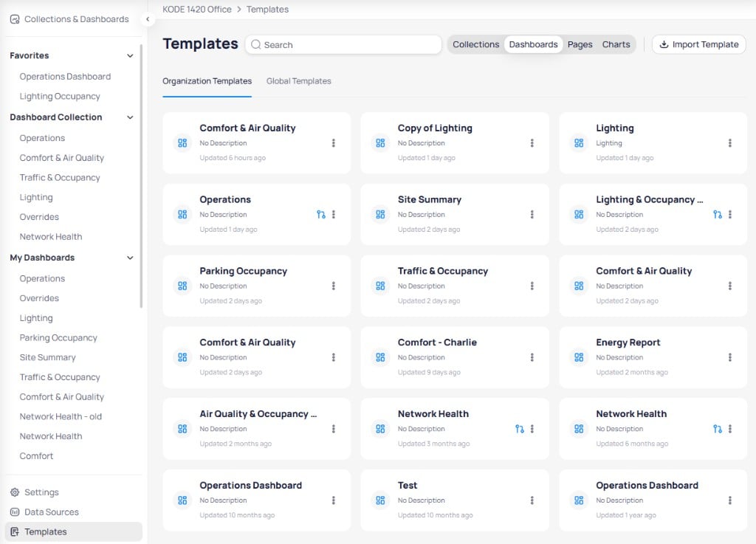Click 'Updated 6 hours ago' text

233,158
